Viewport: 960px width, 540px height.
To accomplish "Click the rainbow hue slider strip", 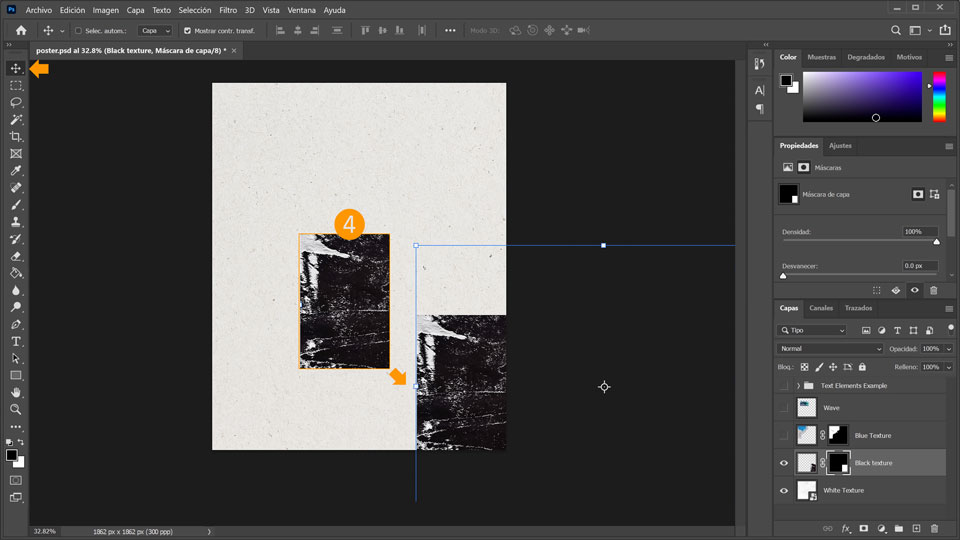I will (939, 96).
